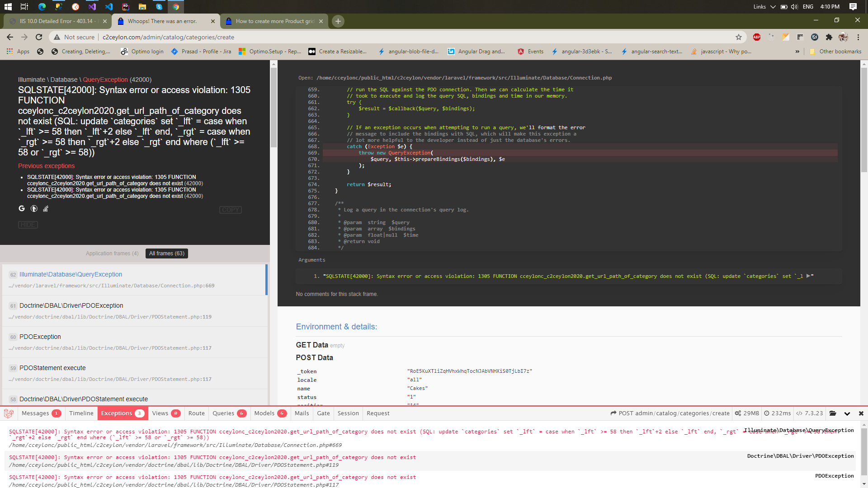The width and height of the screenshot is (868, 488).
Task: Show the hidden bookmarks overflow
Action: (797, 52)
